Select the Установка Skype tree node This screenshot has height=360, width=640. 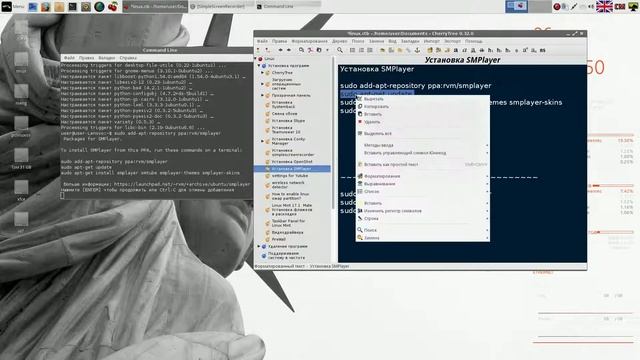[x=288, y=121]
